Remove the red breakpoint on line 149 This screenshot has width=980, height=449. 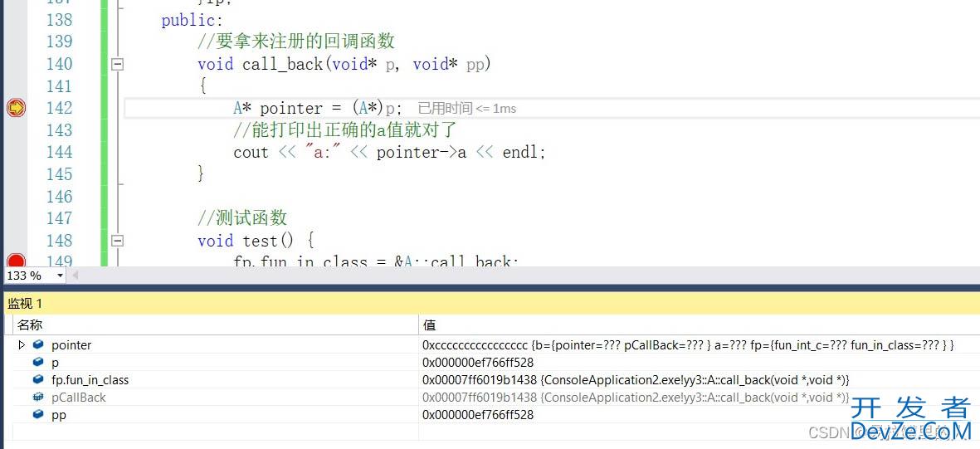16,260
